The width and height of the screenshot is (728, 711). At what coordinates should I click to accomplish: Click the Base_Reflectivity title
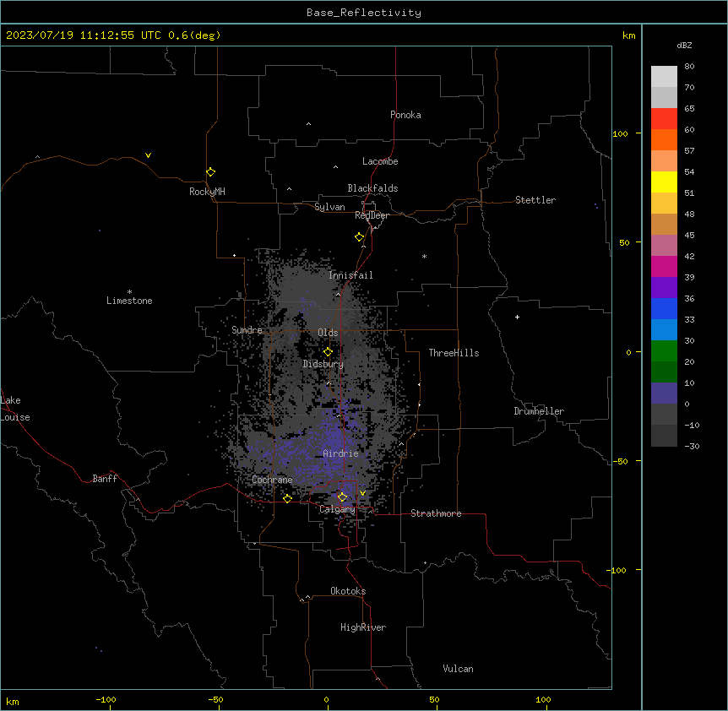coord(364,13)
